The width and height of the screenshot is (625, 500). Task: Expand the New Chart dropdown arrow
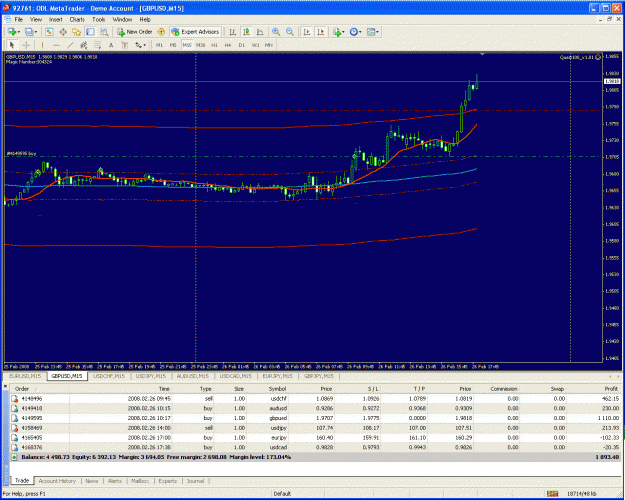pyautogui.click(x=19, y=32)
